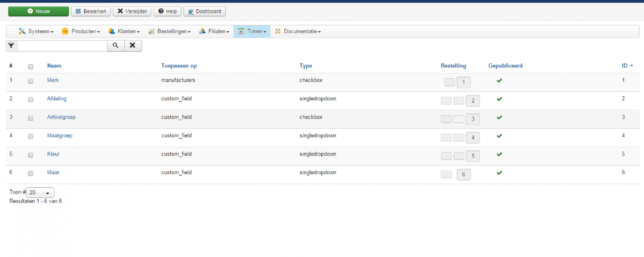The image size is (644, 257).
Task: Sort by the Naam column header
Action: [x=54, y=66]
